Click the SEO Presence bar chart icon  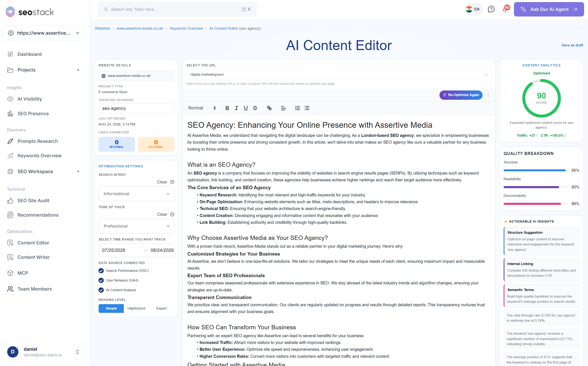[x=10, y=114]
